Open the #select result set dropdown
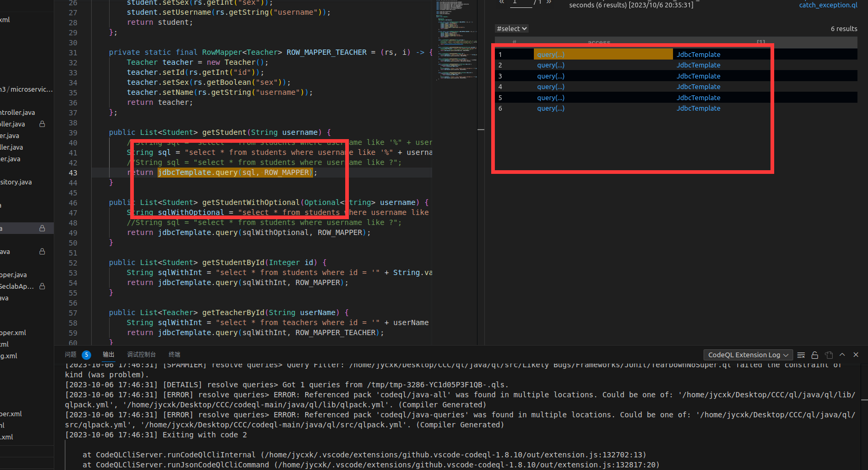Image resolution: width=868 pixels, height=470 pixels. point(511,29)
